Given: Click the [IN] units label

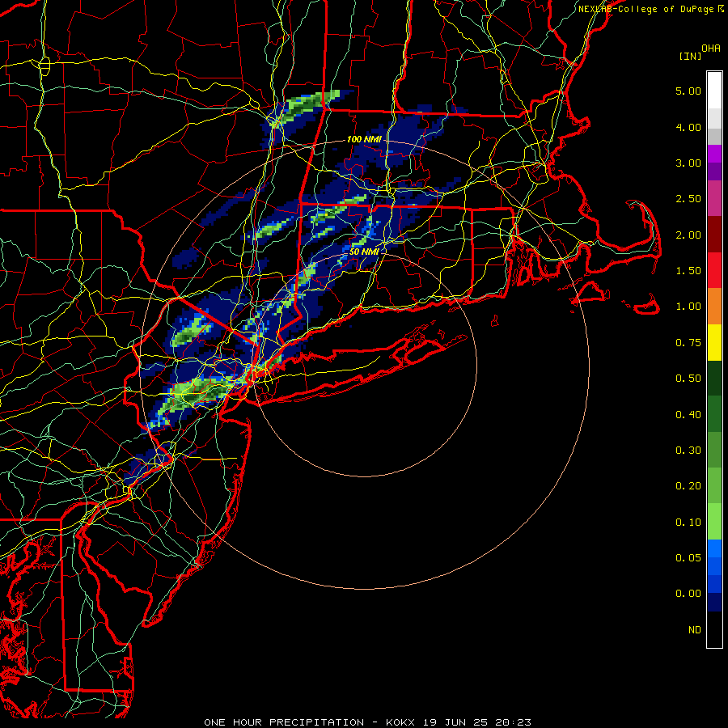Looking at the screenshot, I should click(x=691, y=56).
